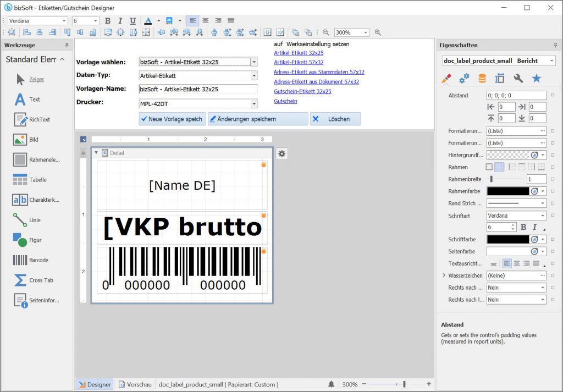This screenshot has height=392, width=563.
Task: Set left text alignment in toolbar
Action: (192, 21)
